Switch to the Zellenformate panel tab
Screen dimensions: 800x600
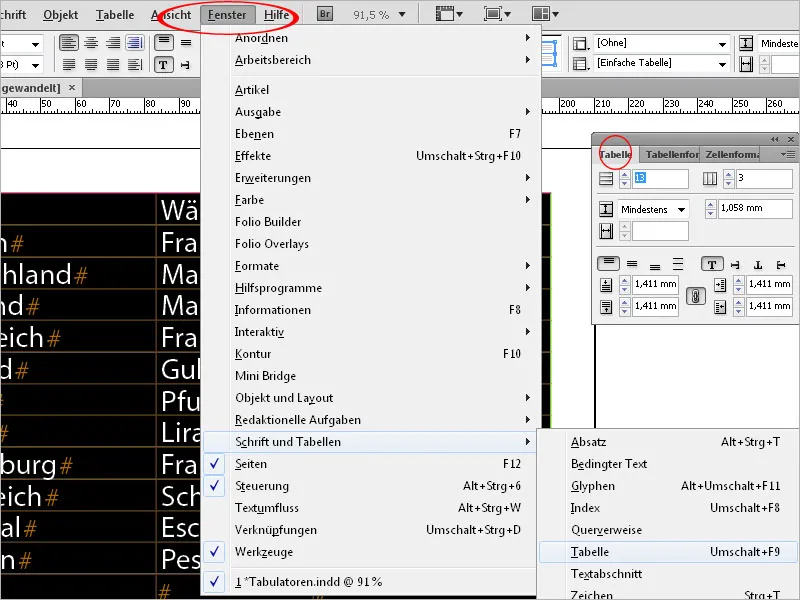coord(733,154)
